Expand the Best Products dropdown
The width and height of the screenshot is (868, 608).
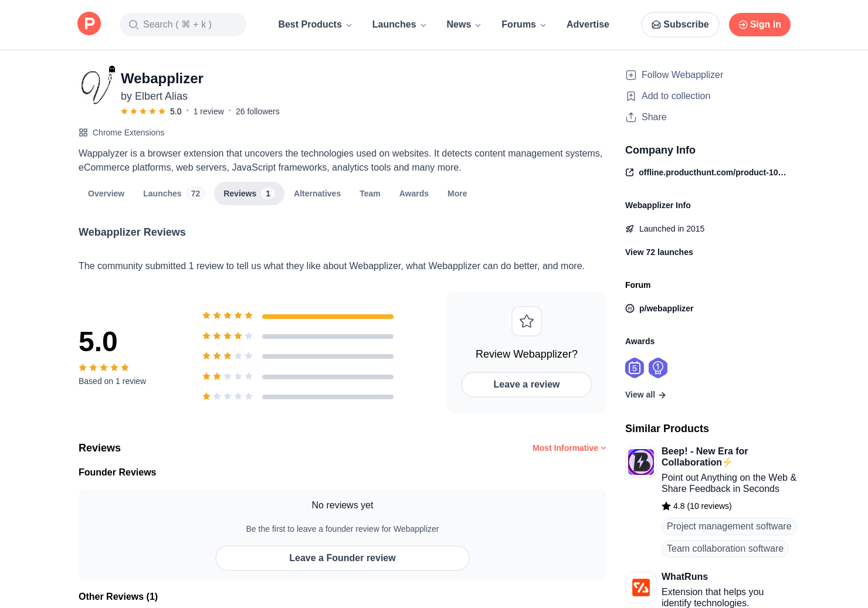coord(315,25)
